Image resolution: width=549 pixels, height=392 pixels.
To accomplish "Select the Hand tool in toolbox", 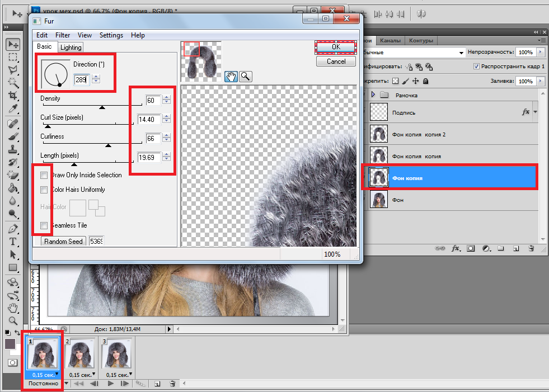I will pyautogui.click(x=13, y=308).
